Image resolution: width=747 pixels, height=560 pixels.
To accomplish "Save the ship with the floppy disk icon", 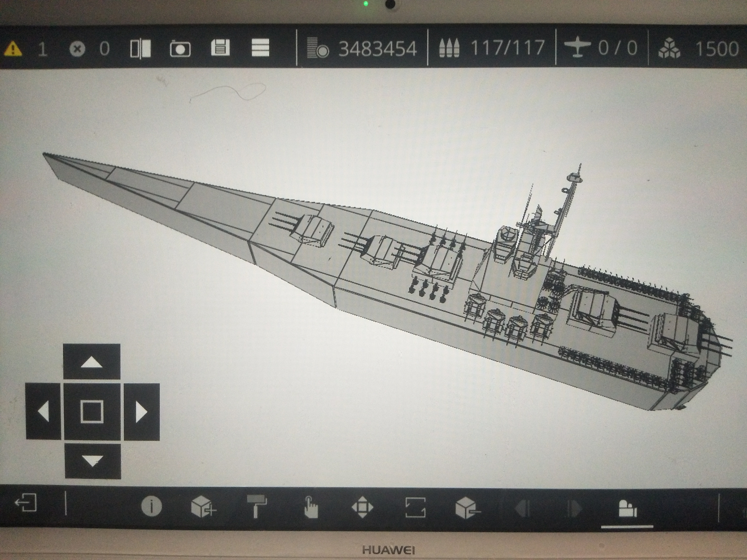I will [x=220, y=48].
